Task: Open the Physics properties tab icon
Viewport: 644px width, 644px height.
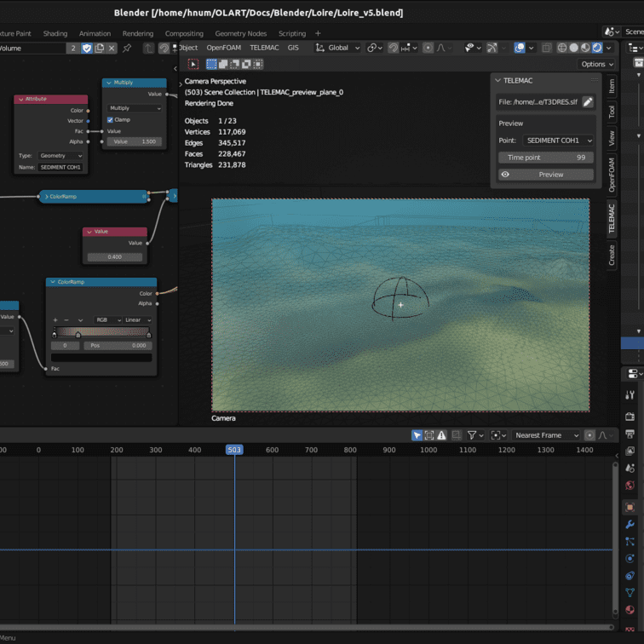Action: (630, 559)
